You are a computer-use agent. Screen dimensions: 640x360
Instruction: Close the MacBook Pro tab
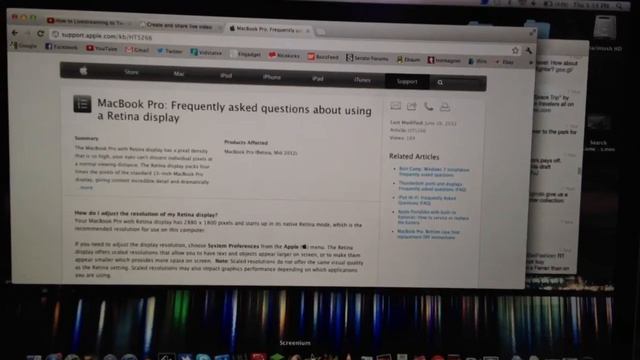tap(308, 31)
